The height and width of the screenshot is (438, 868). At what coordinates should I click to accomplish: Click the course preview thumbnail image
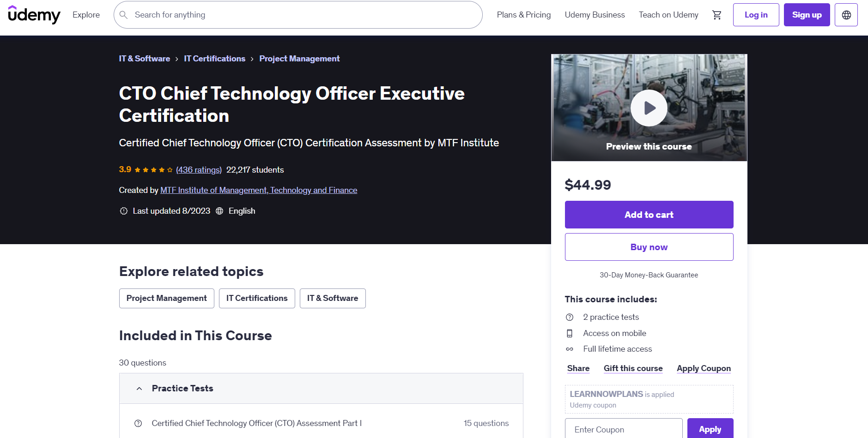coord(649,108)
